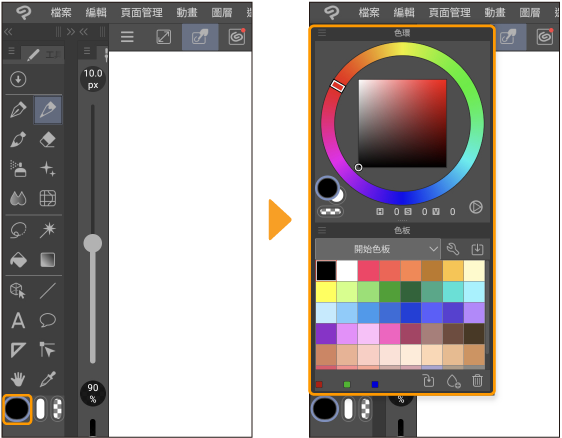Expand collapsed left palette with double chevron
Viewport: 562px width, 438px height.
click(8, 32)
